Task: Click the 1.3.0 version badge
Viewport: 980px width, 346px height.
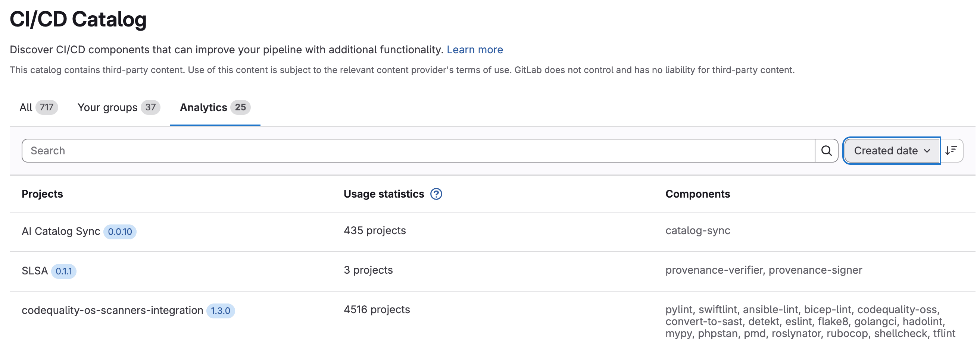Action: pyautogui.click(x=221, y=310)
